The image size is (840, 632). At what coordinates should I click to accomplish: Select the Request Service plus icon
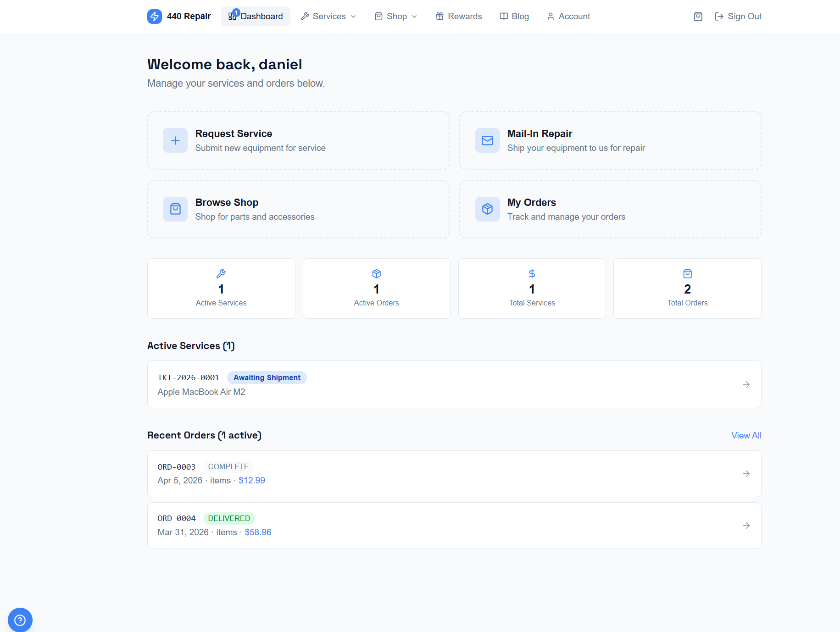pyautogui.click(x=175, y=140)
